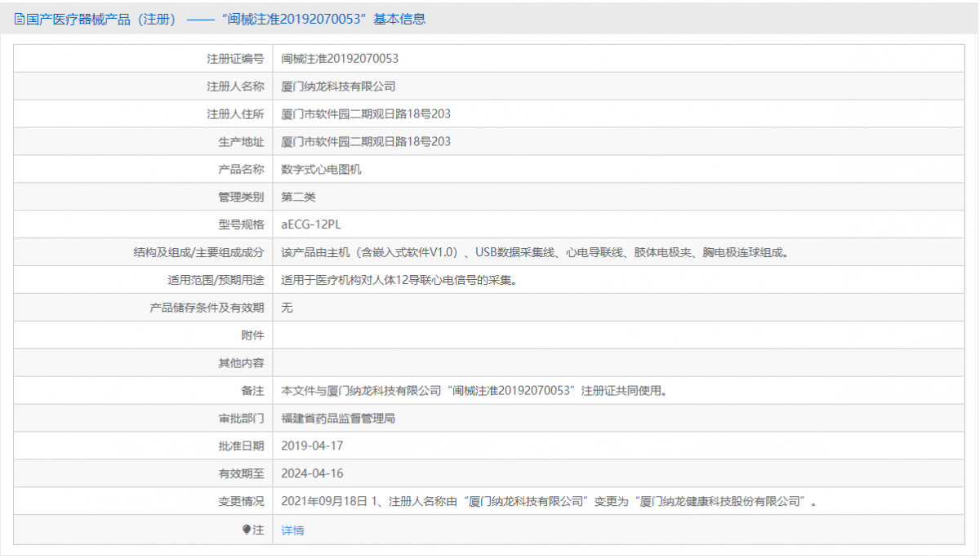Click the 审批部门 label
Image resolution: width=980 pixels, height=559 pixels.
click(241, 419)
